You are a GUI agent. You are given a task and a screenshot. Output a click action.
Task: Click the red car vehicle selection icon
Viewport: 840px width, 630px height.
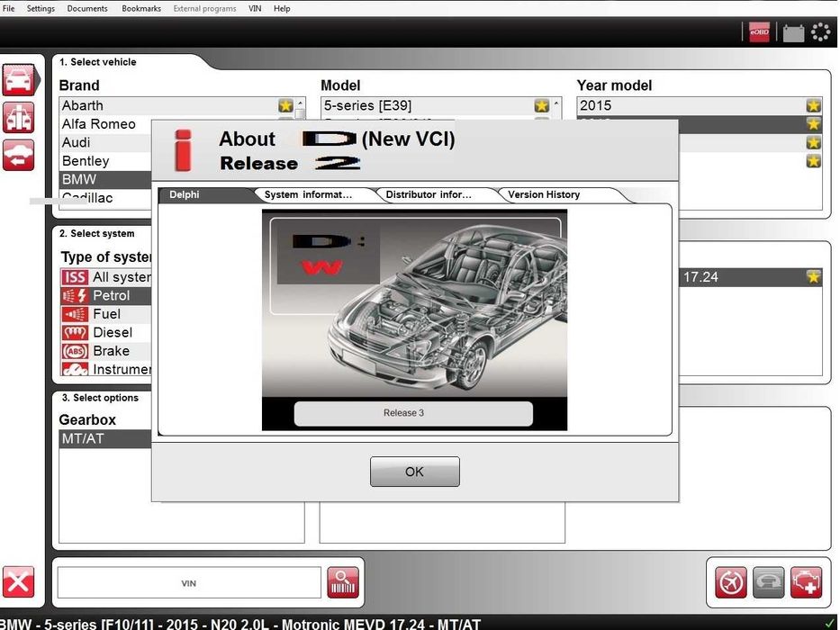point(19,80)
